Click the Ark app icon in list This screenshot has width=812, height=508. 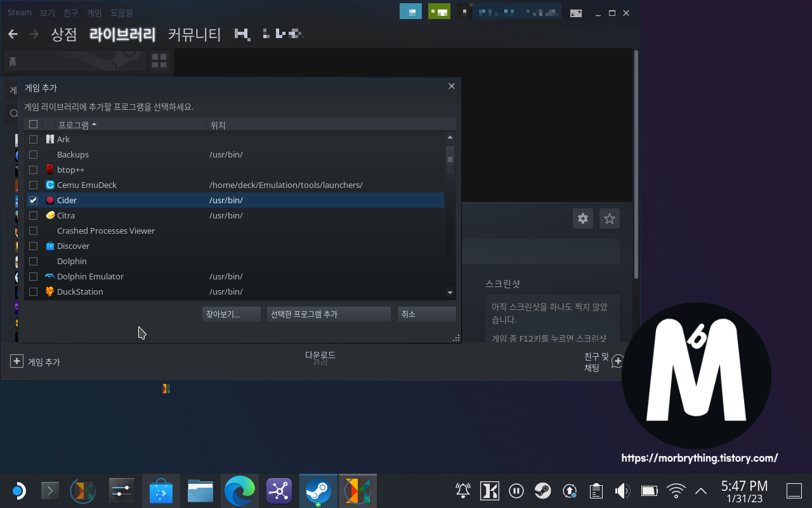click(50, 139)
